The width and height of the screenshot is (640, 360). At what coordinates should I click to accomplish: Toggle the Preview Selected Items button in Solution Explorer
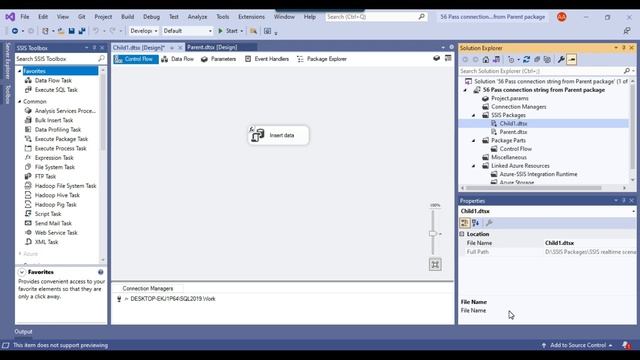point(572,60)
